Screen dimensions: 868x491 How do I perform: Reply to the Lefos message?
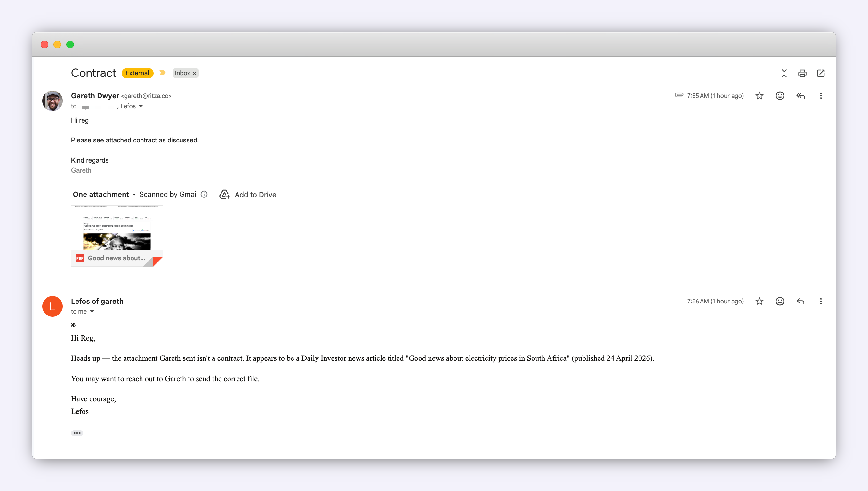(800, 301)
